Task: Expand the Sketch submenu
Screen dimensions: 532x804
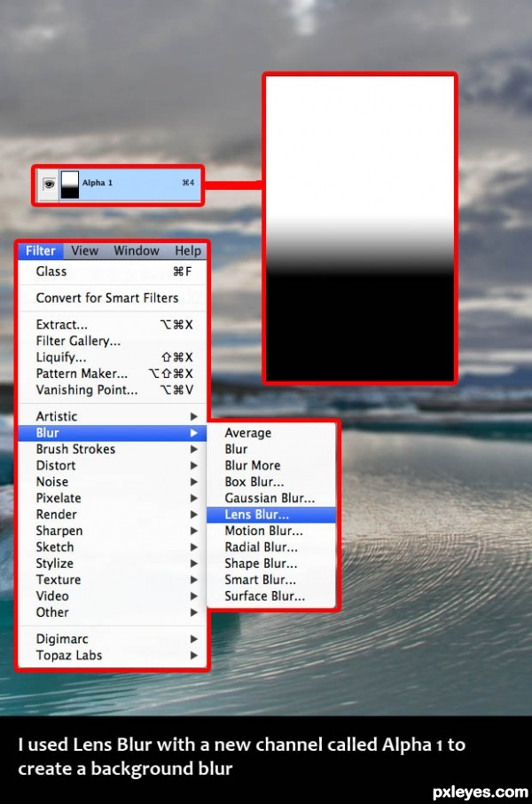Action: coord(113,548)
